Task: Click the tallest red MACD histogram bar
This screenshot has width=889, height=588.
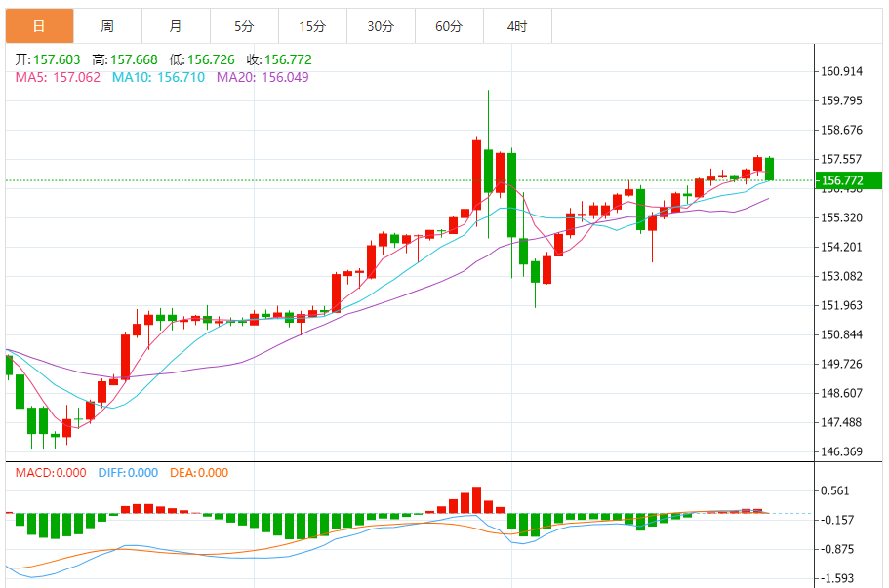Action: click(477, 499)
